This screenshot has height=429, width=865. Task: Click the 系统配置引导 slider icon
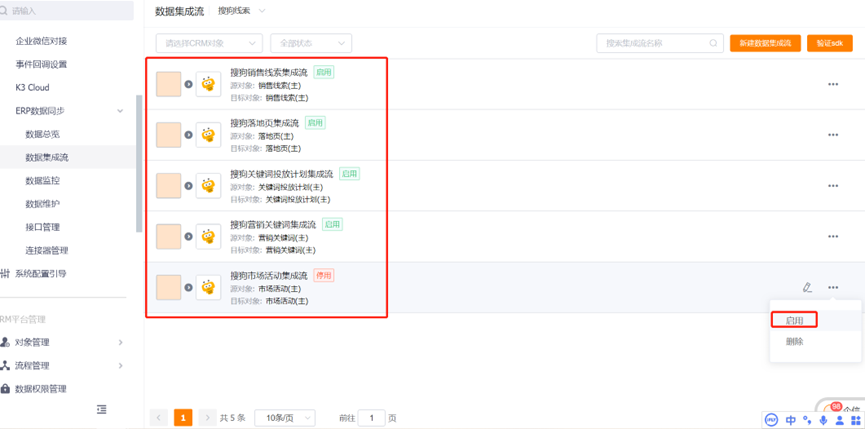pos(6,274)
